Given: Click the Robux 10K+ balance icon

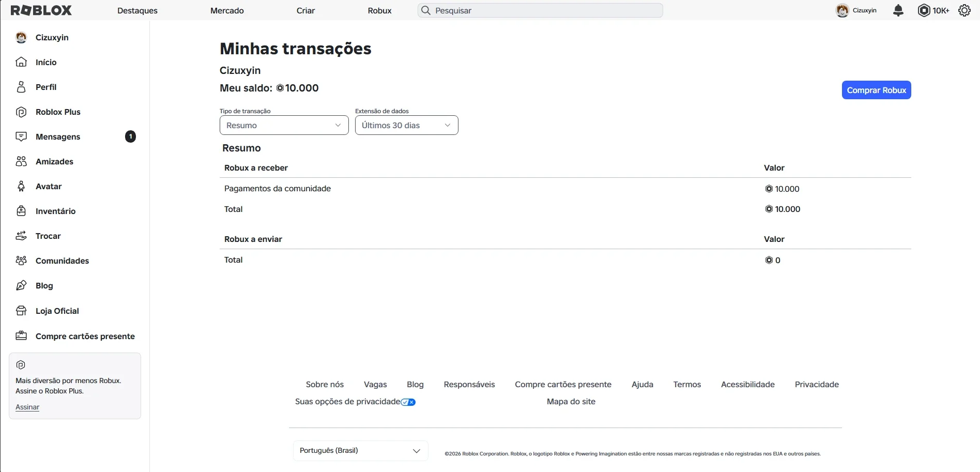Looking at the screenshot, I should (924, 10).
